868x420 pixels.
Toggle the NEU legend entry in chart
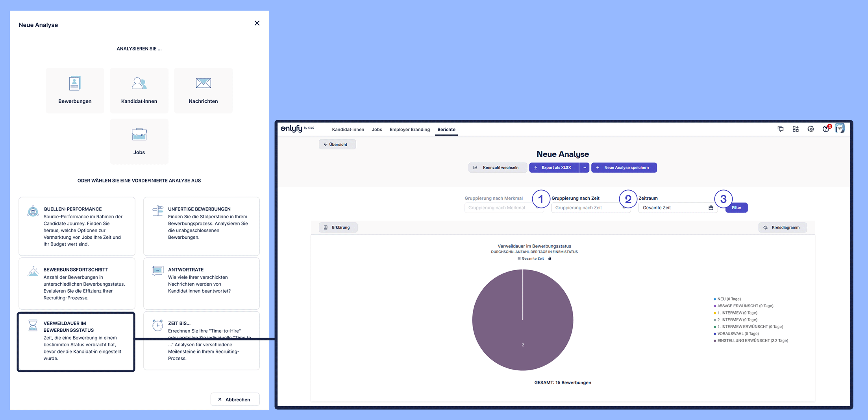(x=728, y=299)
